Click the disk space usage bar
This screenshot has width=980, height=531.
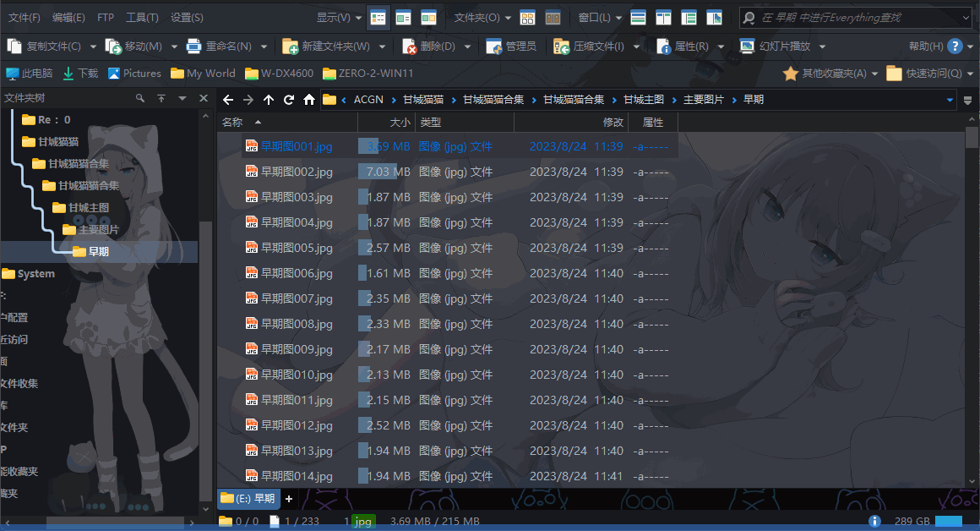coord(949,522)
